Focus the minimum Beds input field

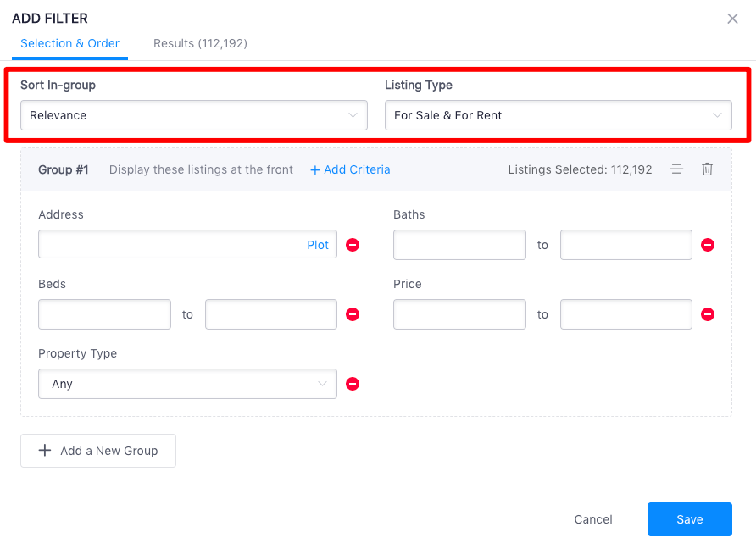click(104, 314)
